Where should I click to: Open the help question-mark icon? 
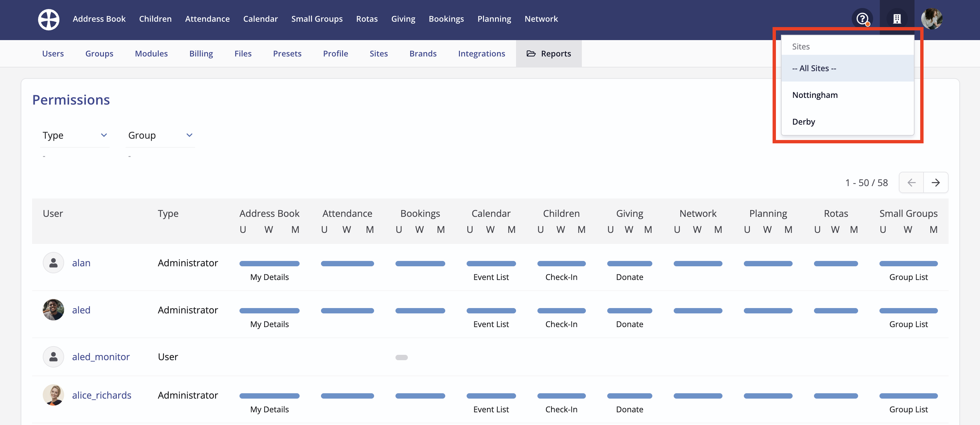(x=862, y=19)
